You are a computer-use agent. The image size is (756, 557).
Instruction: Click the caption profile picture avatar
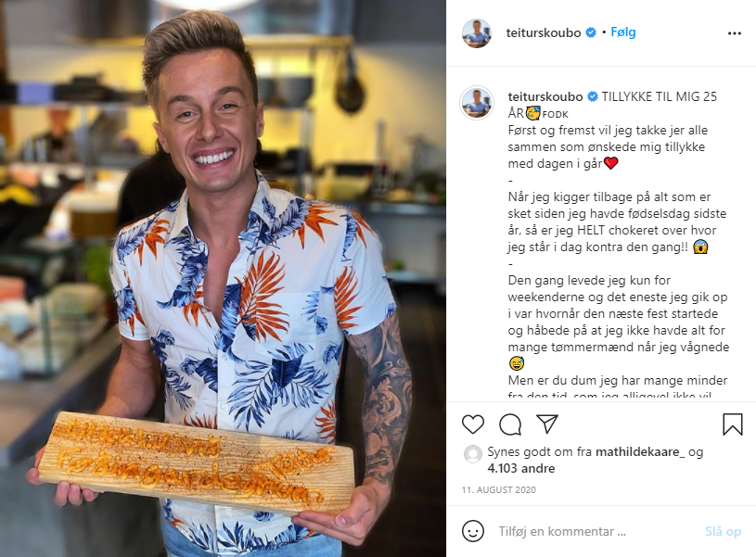(x=477, y=103)
